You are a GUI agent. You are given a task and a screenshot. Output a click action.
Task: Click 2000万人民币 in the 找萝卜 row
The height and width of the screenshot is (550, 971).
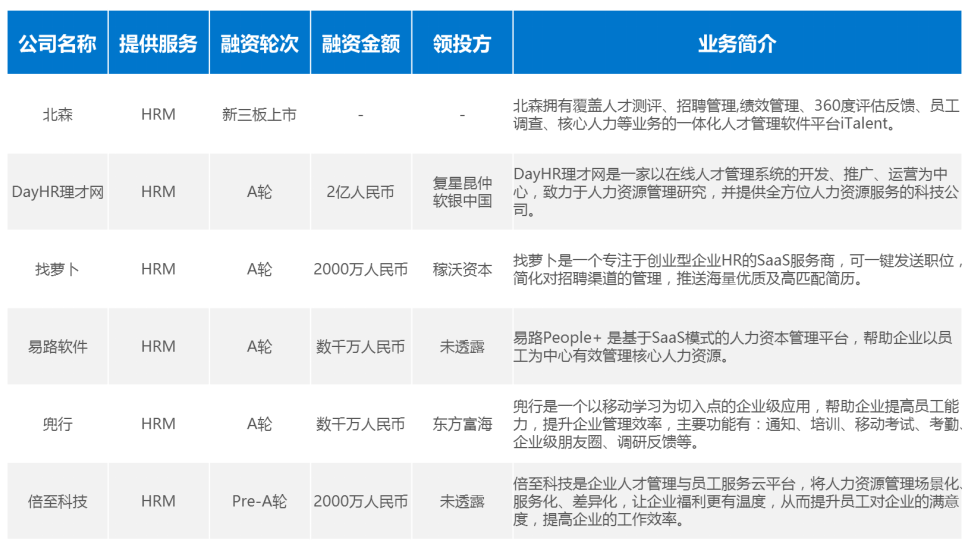pos(360,269)
